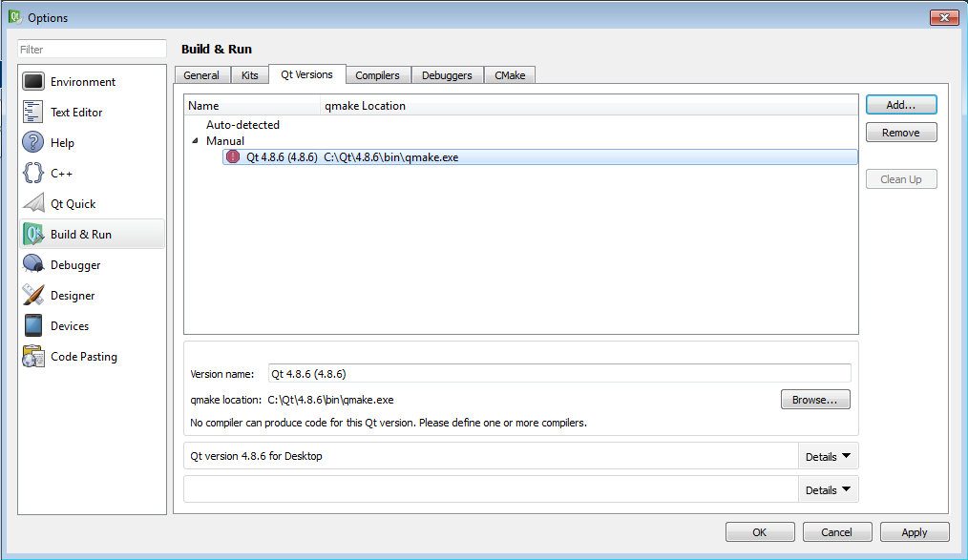
Task: Switch to the CMake tab
Action: pos(510,75)
